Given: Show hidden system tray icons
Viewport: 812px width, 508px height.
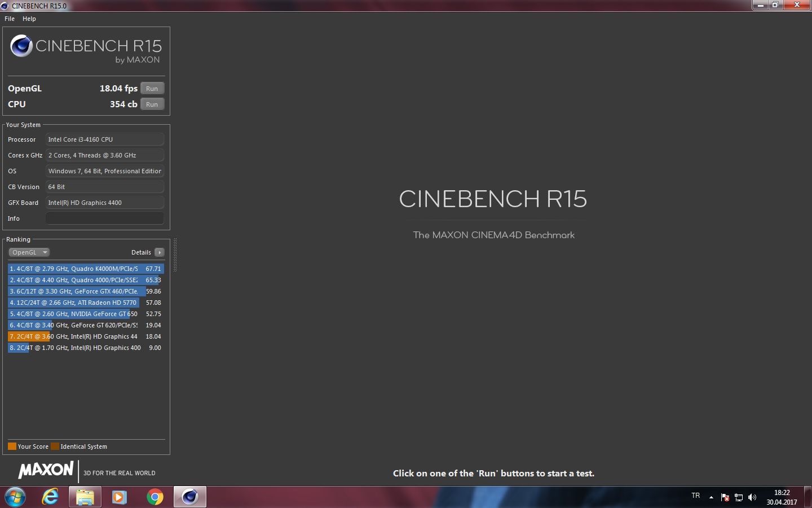Looking at the screenshot, I should point(711,497).
